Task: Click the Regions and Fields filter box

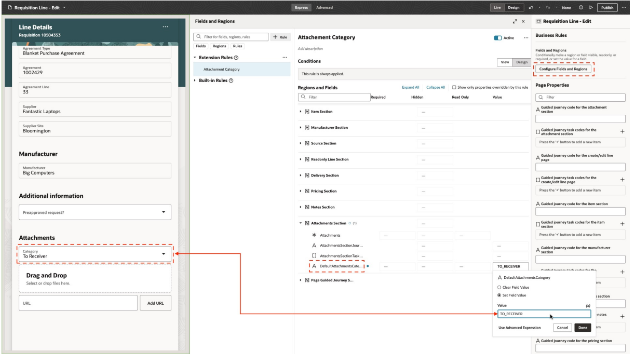Action: tap(334, 97)
